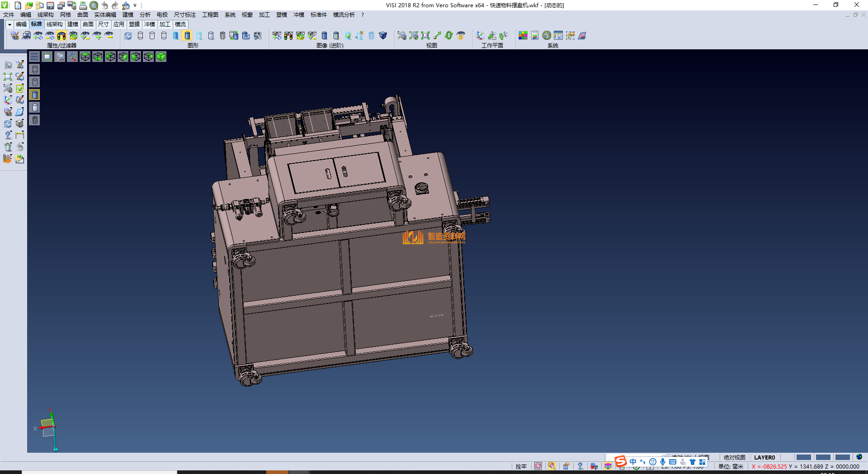Click the smiley face eye view icon
Screen dimensions: 868x474
[x=461, y=36]
